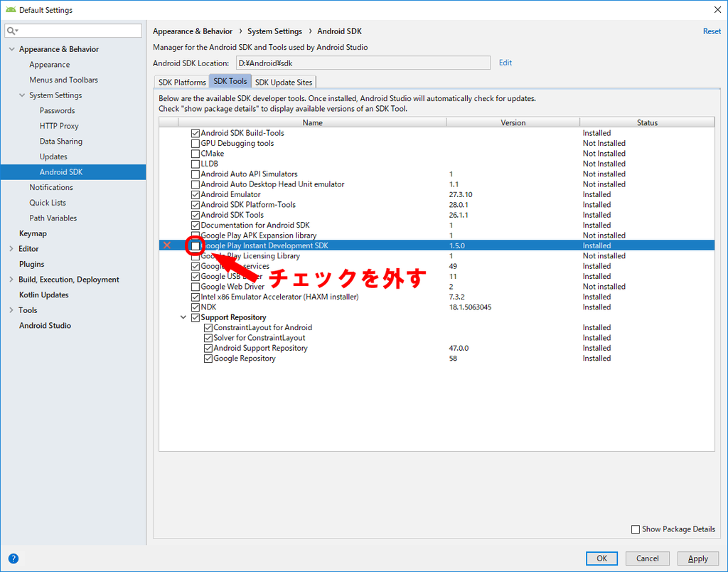Select Passwords in the settings tree
The image size is (728, 572).
(57, 110)
